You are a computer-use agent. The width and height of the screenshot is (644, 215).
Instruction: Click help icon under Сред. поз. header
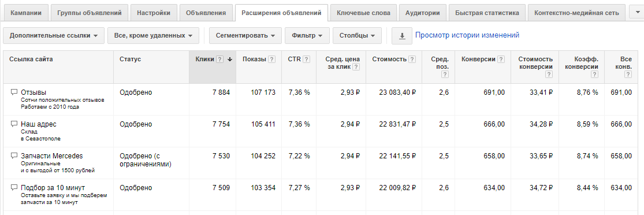click(x=445, y=75)
